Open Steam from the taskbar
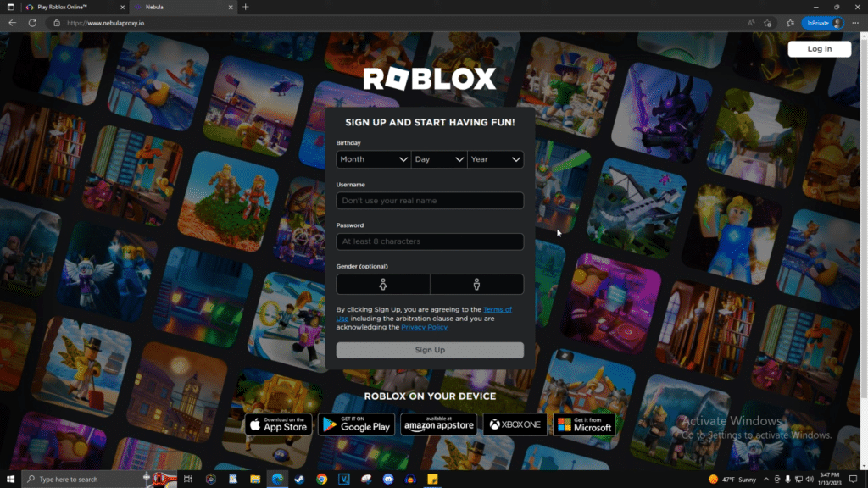Screen dimensions: 868x488 tap(298, 479)
